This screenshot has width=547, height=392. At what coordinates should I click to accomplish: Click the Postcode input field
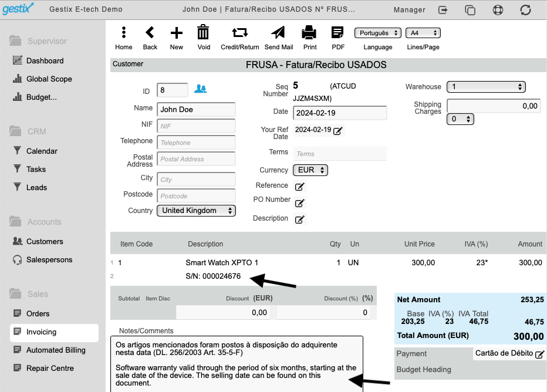tap(196, 195)
